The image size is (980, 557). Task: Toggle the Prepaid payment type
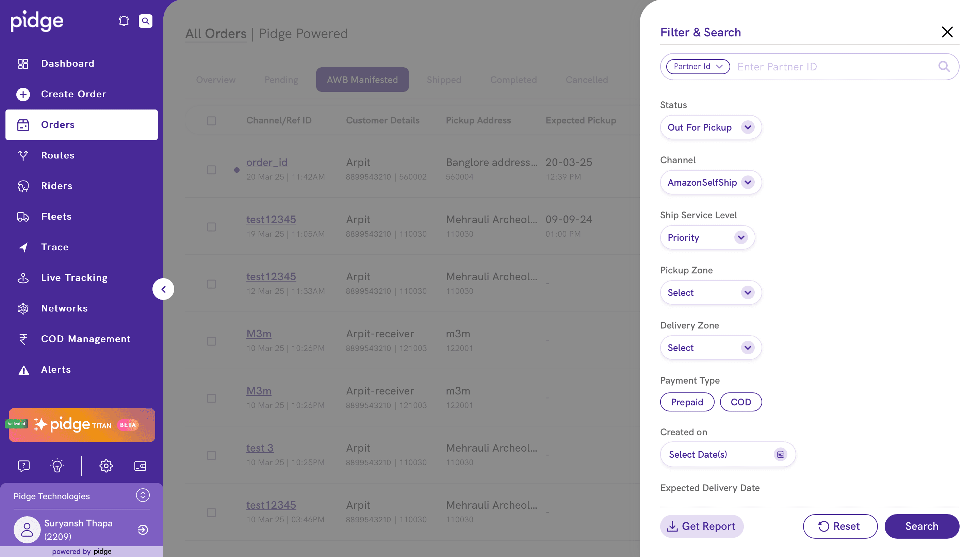click(687, 402)
